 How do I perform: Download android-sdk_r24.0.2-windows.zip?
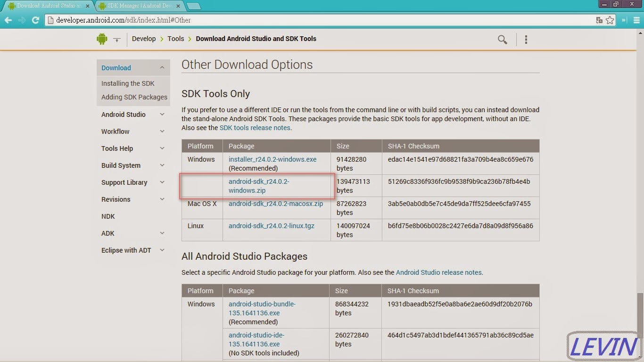click(259, 186)
